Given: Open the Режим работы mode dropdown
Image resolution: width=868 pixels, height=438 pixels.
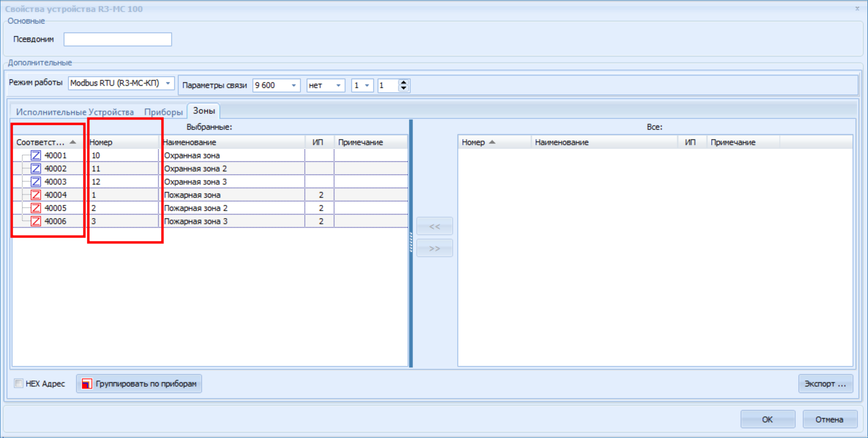Looking at the screenshot, I should 168,83.
